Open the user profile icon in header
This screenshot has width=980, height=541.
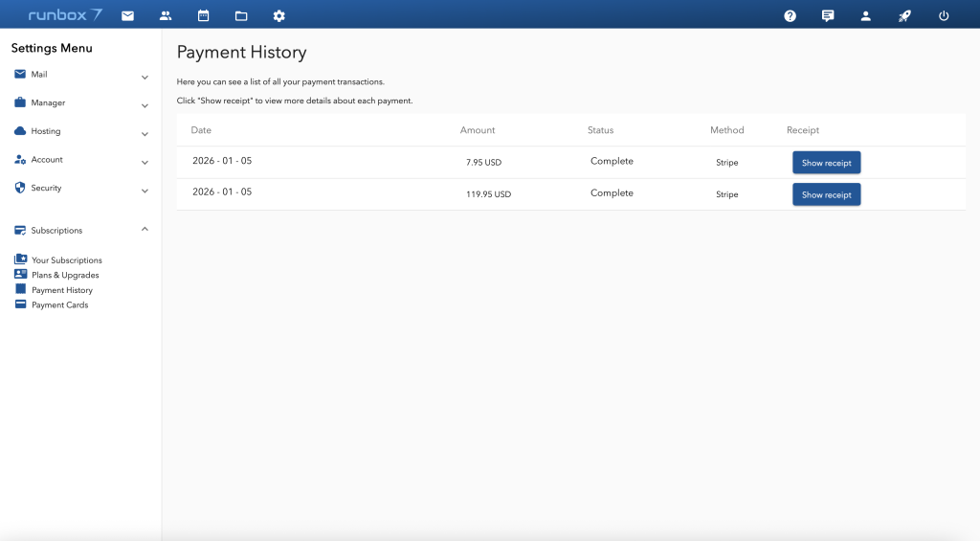[866, 15]
